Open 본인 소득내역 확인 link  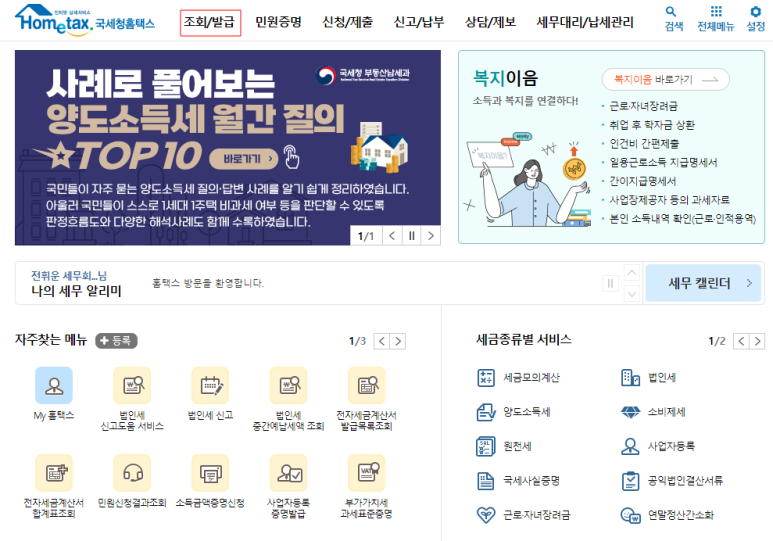(682, 218)
